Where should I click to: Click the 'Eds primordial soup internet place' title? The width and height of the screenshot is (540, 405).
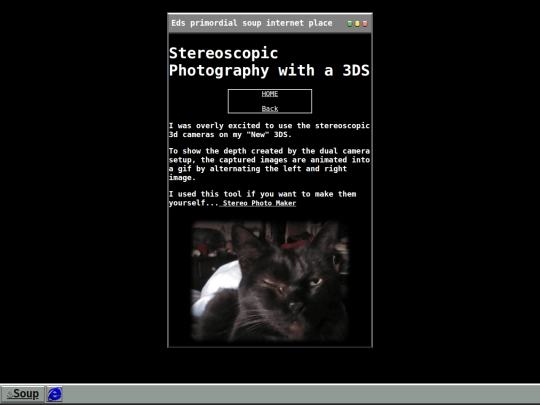click(x=252, y=23)
